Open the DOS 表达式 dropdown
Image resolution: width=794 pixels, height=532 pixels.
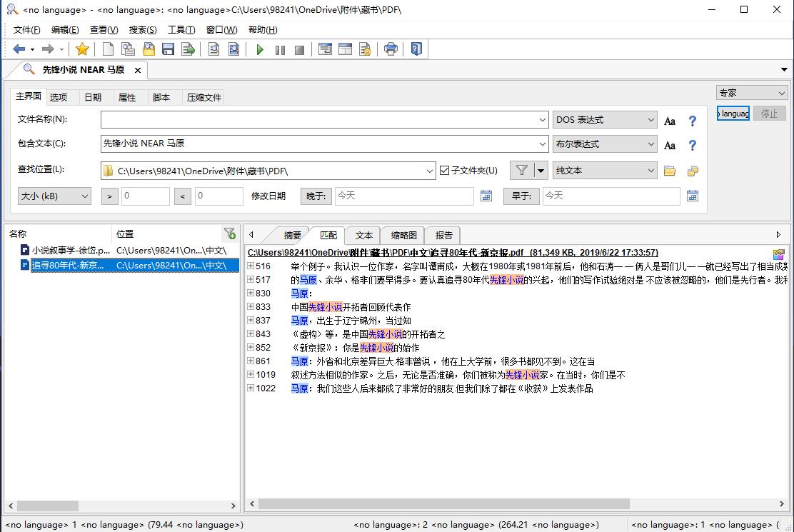[x=604, y=120]
